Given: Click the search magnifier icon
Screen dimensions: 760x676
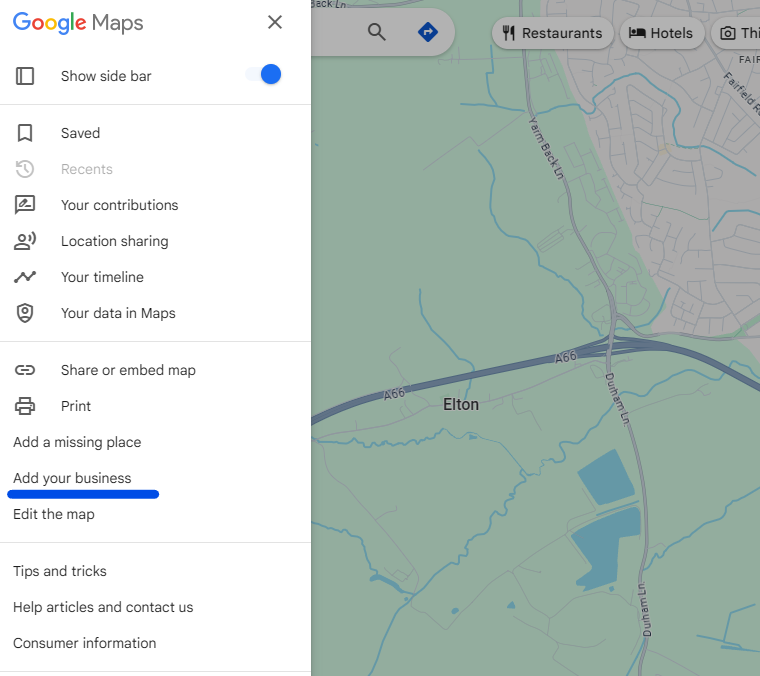Looking at the screenshot, I should 377,32.
